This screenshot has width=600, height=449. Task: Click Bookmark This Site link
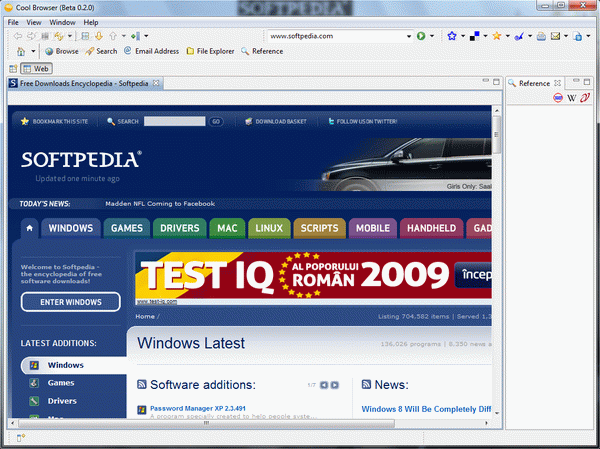point(55,121)
